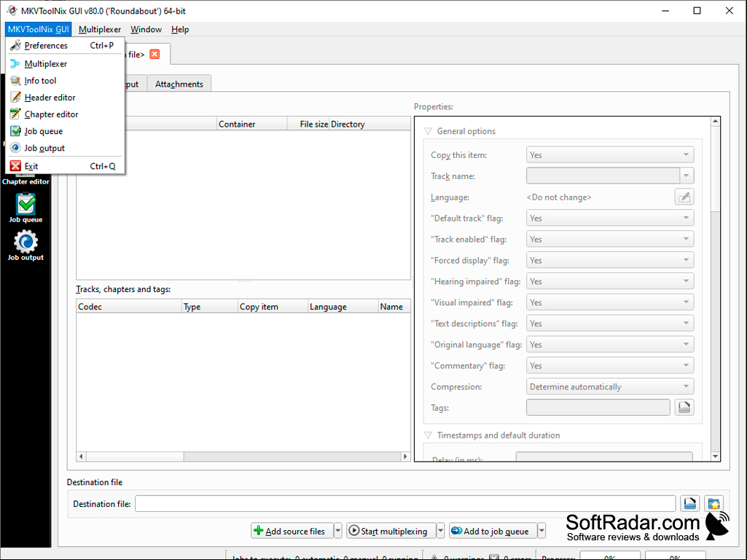747x560 pixels.
Task: Open the "Visual impaired" flag dropdown
Action: coord(610,302)
